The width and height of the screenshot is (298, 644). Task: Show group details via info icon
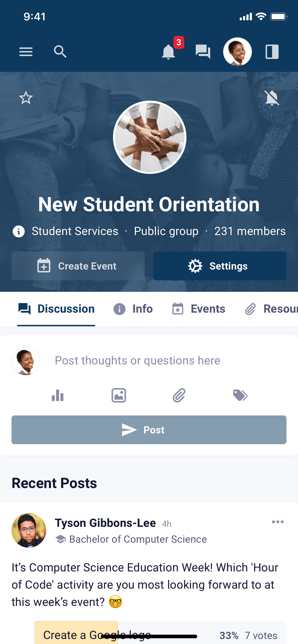click(19, 231)
